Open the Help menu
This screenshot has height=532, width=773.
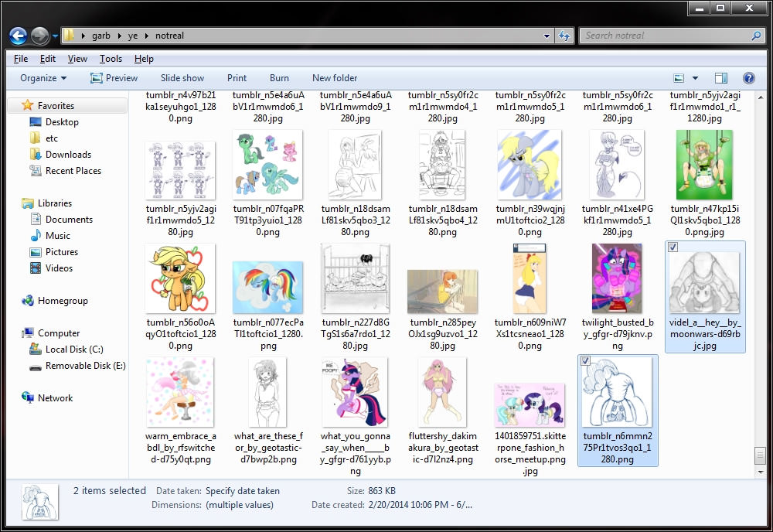(x=144, y=59)
